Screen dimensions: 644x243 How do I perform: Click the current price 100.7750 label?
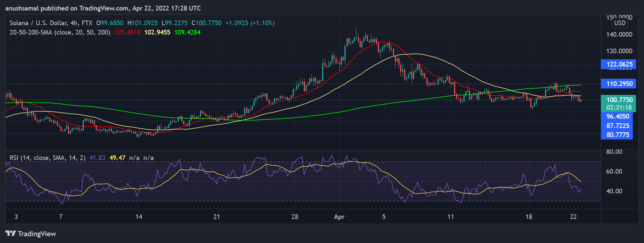coord(619,100)
